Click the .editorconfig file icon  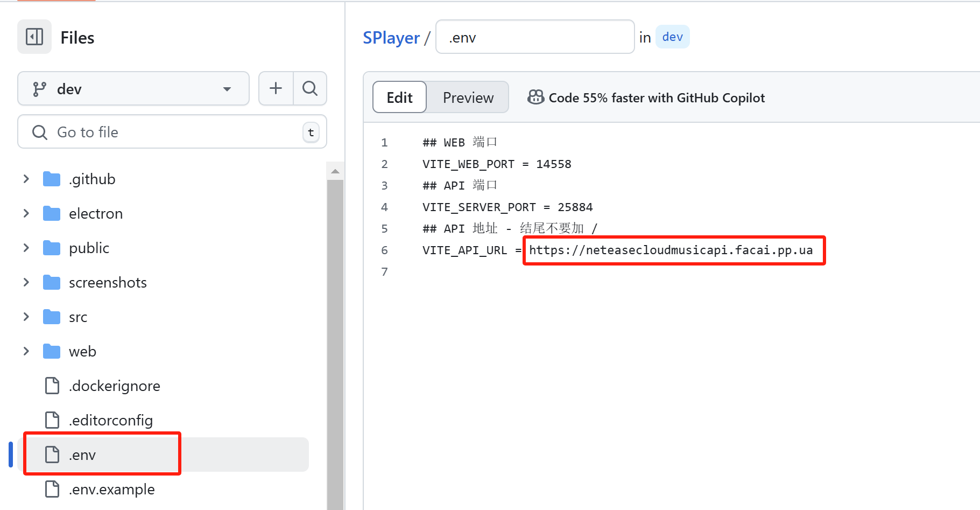52,420
